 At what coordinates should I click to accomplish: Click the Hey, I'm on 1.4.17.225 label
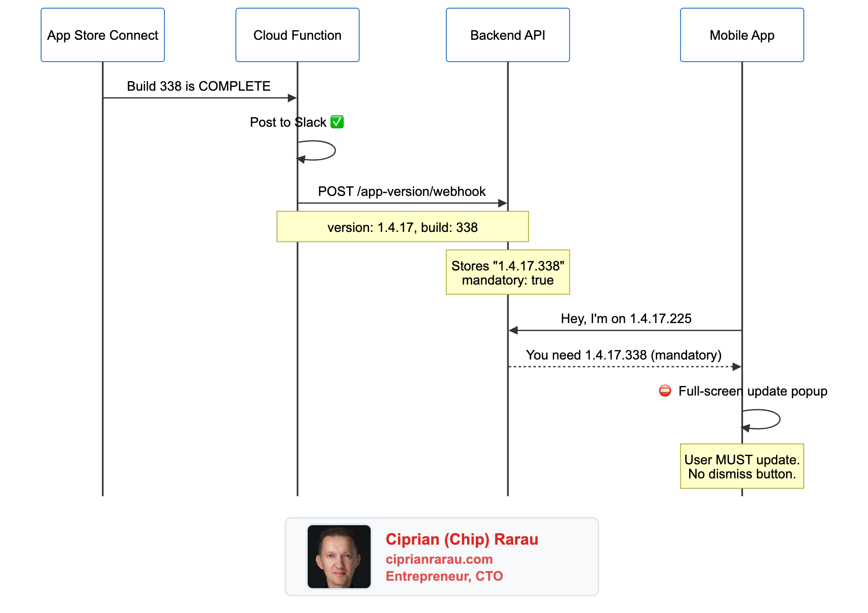tap(626, 319)
